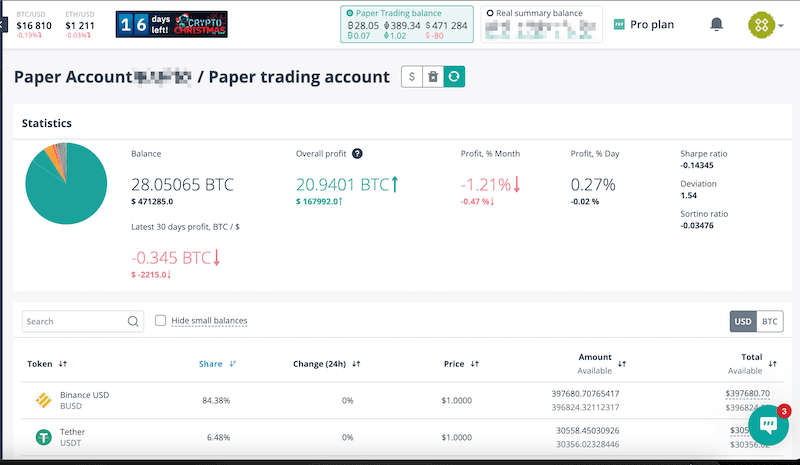Click the Tether token name
This screenshot has width=800, height=465.
pos(72,432)
